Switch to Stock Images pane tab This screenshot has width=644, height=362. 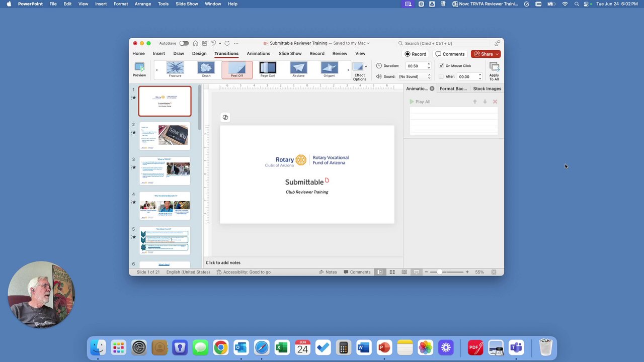click(487, 88)
